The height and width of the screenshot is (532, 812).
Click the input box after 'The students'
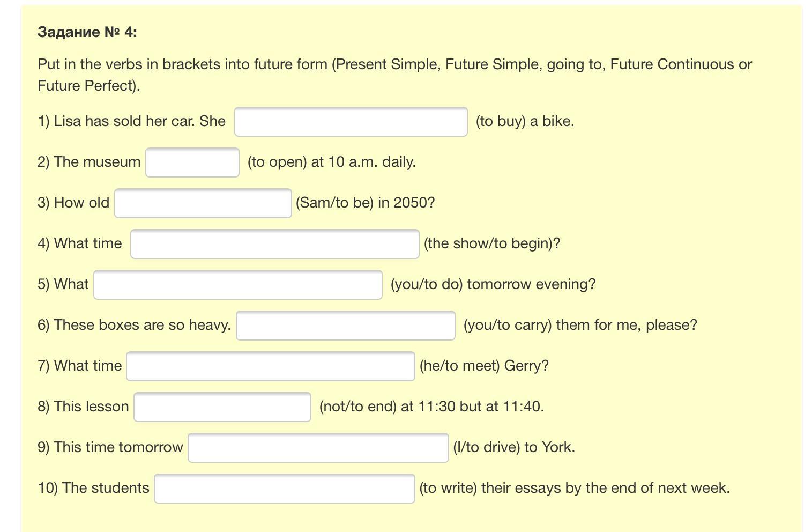click(284, 489)
